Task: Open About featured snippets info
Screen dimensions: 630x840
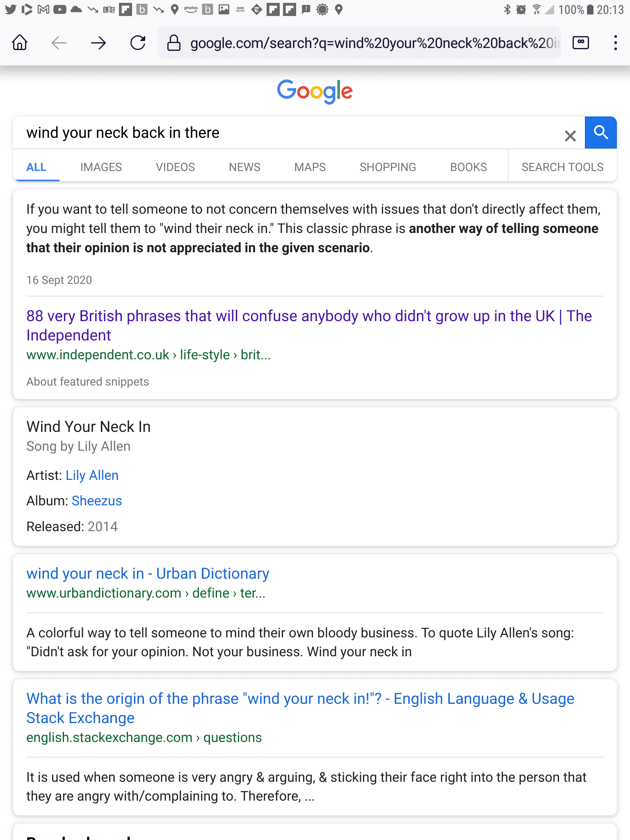Action: [x=87, y=381]
